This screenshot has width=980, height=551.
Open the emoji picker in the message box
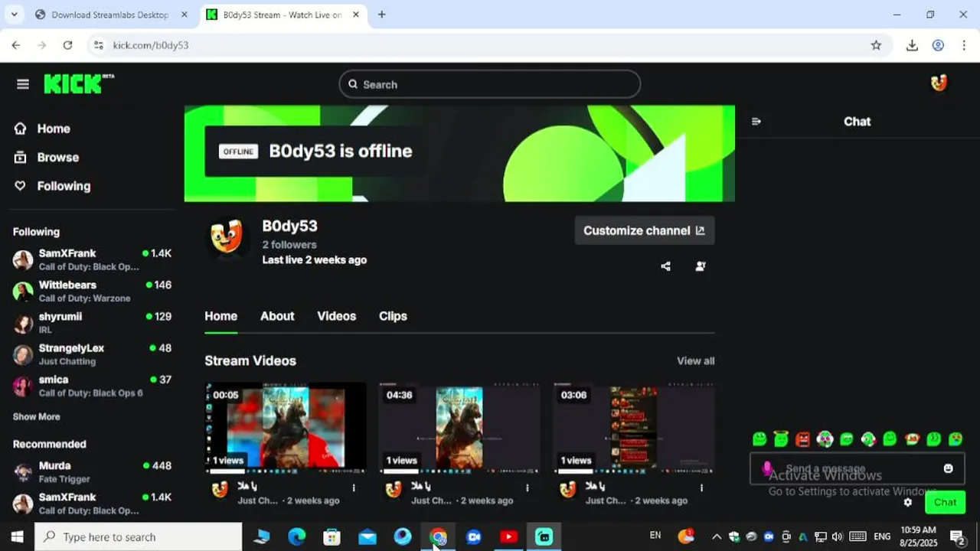[x=948, y=468]
